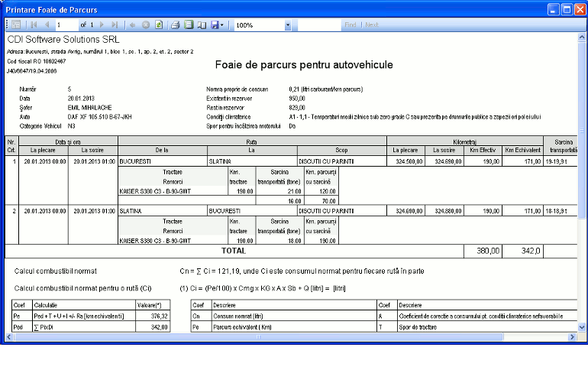Screen dimensions: 588x383
Task: Click vehicle DAF XF 105.510 B-67-JKH
Action: pyautogui.click(x=99, y=117)
